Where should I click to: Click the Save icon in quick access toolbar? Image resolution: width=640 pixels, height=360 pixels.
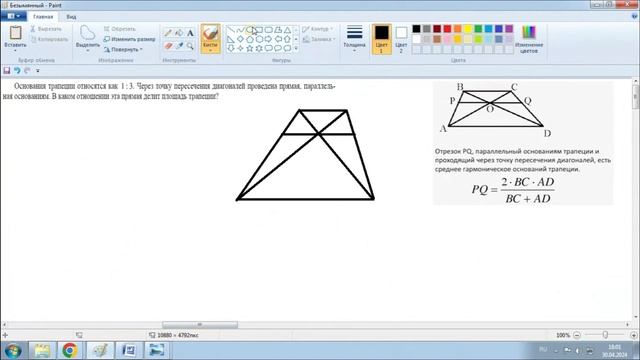pyautogui.click(x=7, y=71)
